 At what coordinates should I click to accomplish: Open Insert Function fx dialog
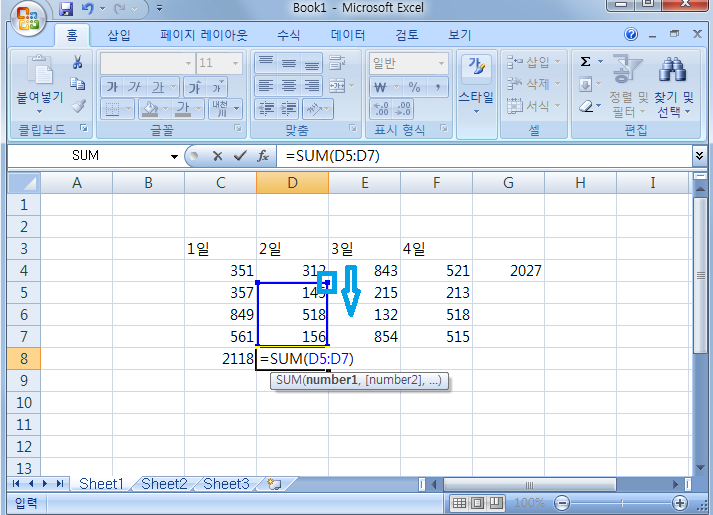pyautogui.click(x=263, y=156)
